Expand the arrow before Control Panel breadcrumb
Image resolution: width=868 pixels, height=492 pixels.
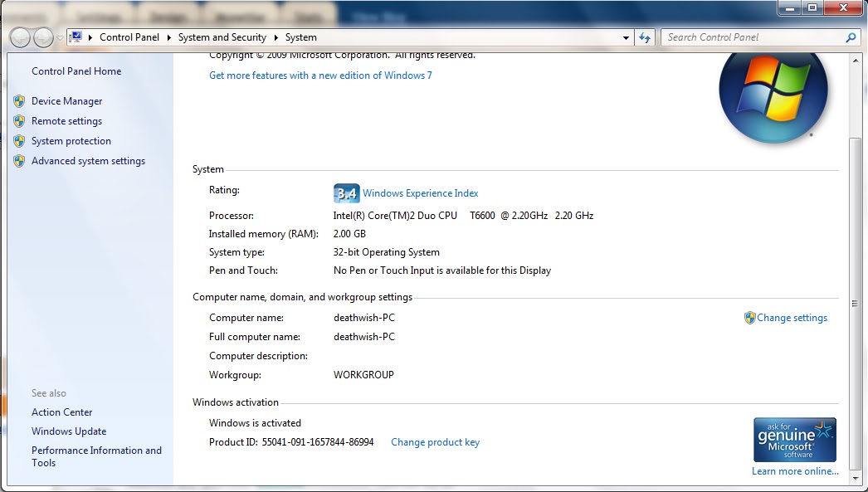[90, 37]
